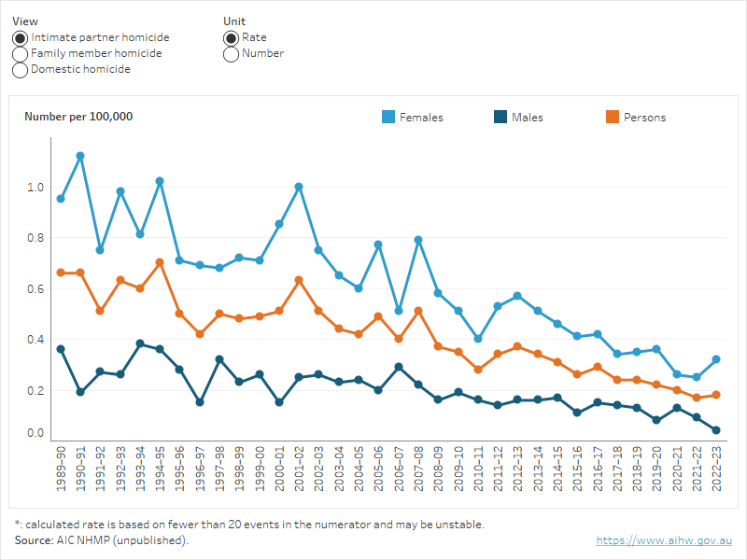Click the final 2022-23 Males data point
The image size is (747, 560).
pyautogui.click(x=714, y=430)
